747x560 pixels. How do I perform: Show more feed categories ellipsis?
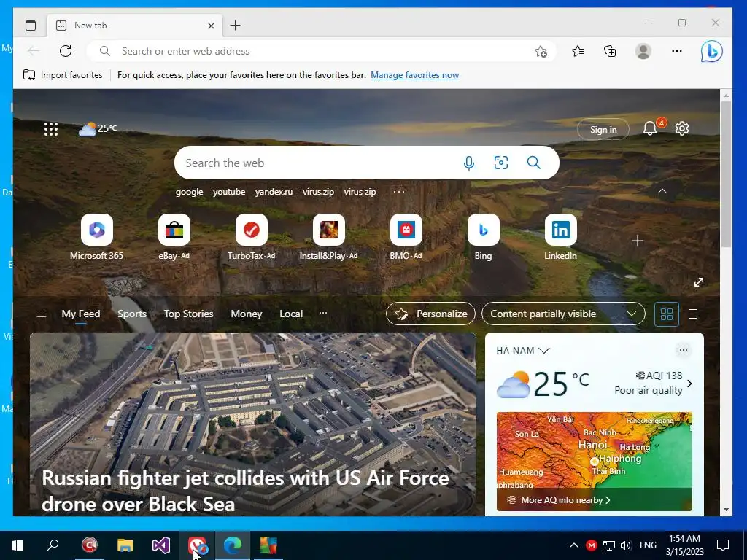click(x=323, y=313)
